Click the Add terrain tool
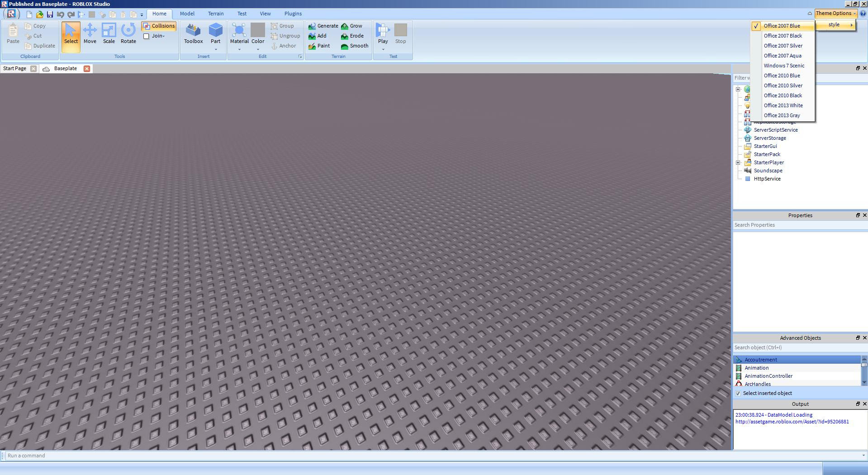Image resolution: width=868 pixels, height=475 pixels. tap(318, 36)
